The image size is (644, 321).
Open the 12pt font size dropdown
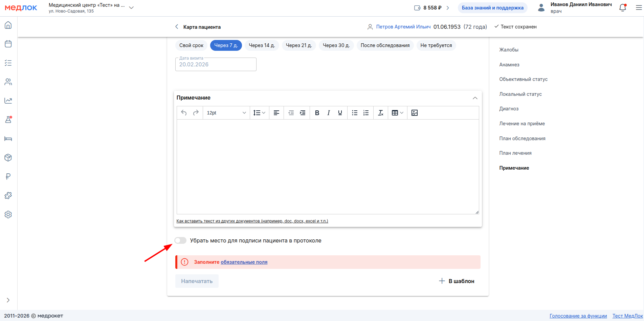[x=226, y=113]
